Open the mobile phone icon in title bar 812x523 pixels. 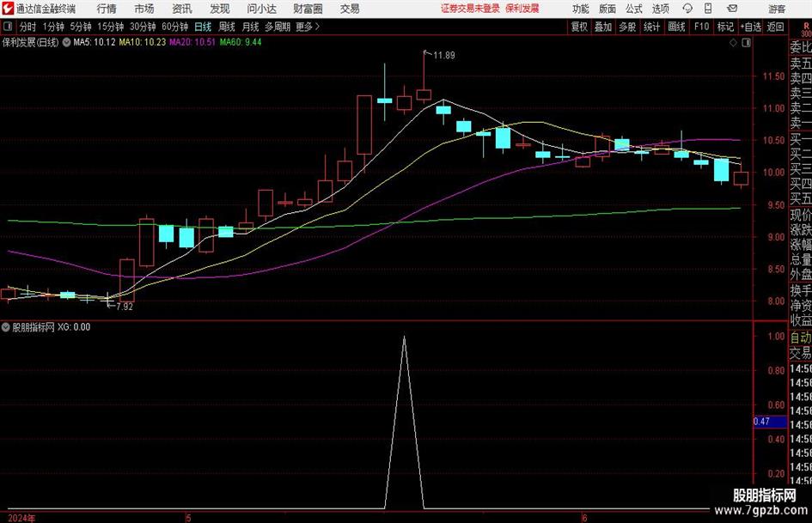708,9
